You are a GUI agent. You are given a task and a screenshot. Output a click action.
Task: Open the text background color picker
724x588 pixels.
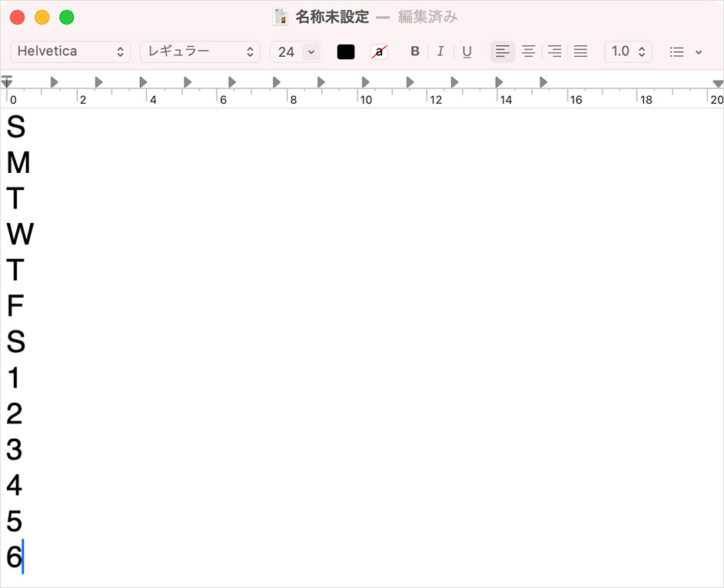[x=379, y=51]
